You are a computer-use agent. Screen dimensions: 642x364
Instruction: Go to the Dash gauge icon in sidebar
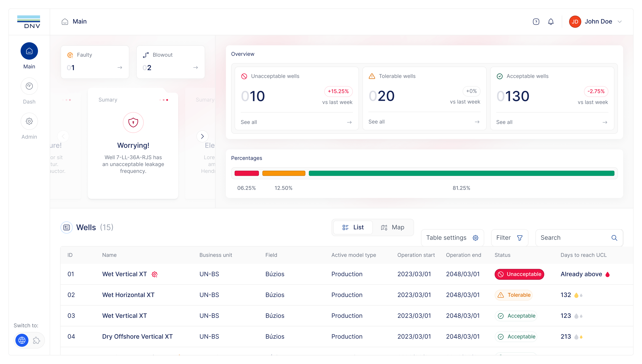[29, 86]
